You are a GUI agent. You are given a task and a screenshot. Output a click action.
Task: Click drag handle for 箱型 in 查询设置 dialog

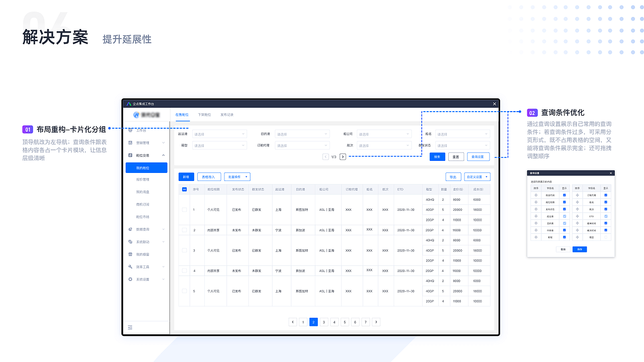577,237
